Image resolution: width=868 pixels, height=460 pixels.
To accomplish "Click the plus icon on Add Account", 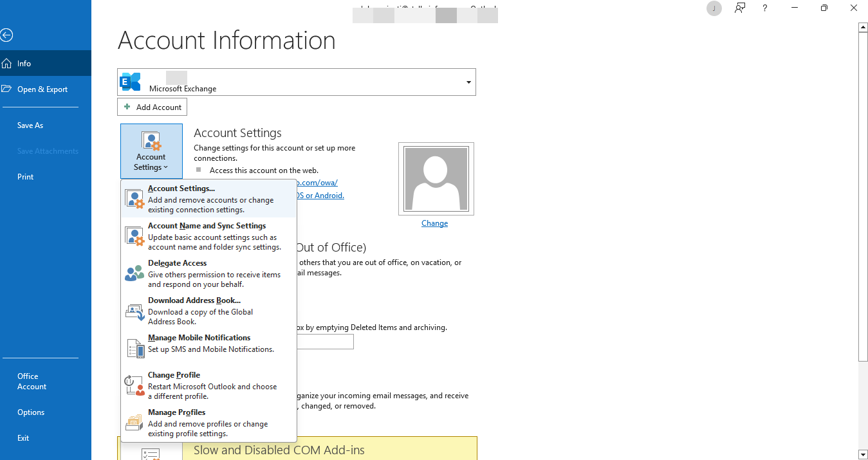I will 127,107.
